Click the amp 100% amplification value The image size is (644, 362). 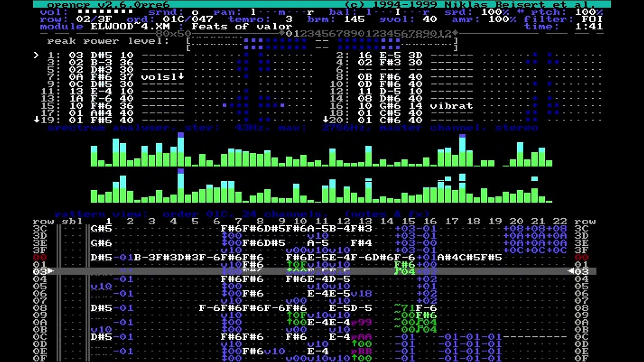click(x=502, y=19)
